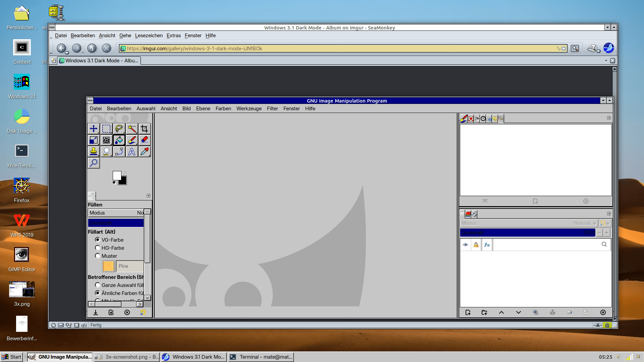
Task: Choose the Smudge tool
Action: 106,152
